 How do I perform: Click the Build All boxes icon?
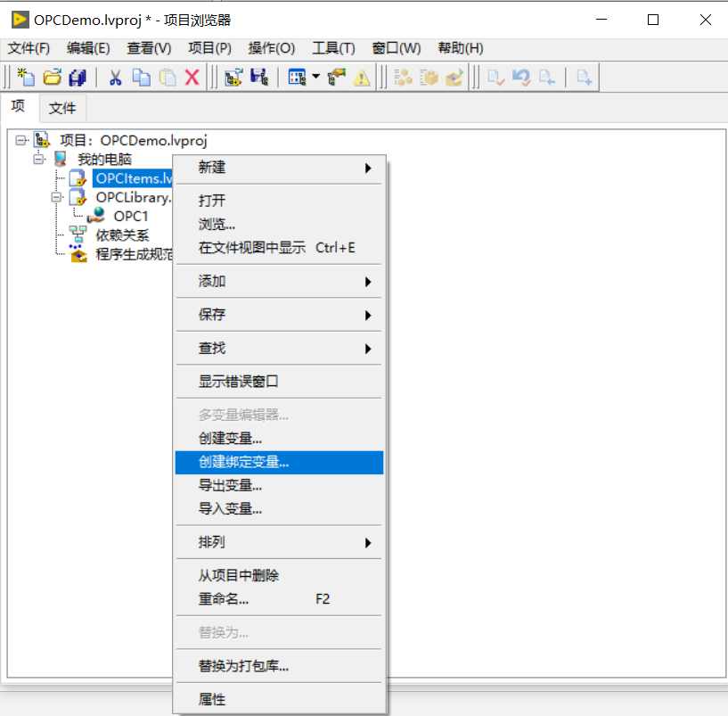[403, 77]
